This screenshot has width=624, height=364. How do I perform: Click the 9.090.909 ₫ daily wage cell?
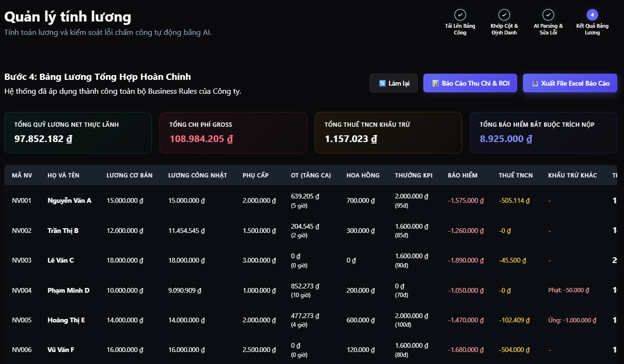point(184,290)
